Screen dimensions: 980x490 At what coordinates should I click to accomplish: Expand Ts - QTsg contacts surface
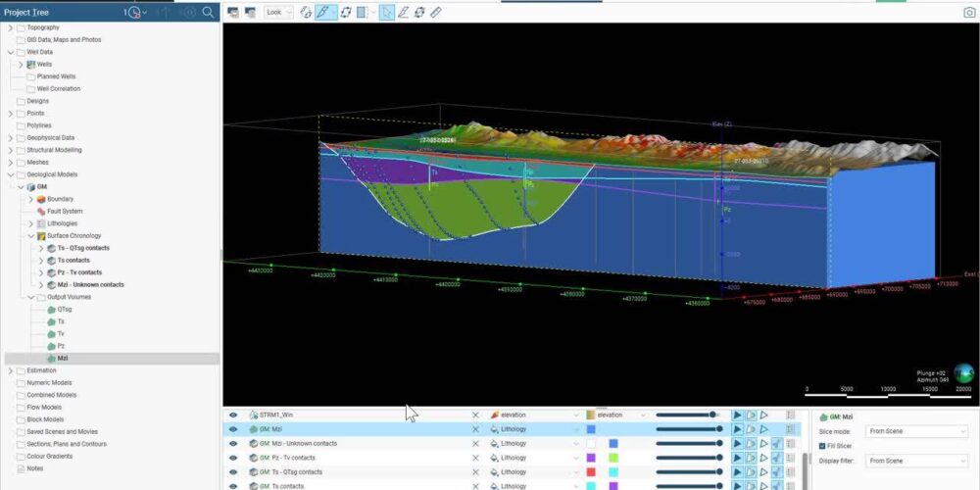pyautogui.click(x=41, y=248)
